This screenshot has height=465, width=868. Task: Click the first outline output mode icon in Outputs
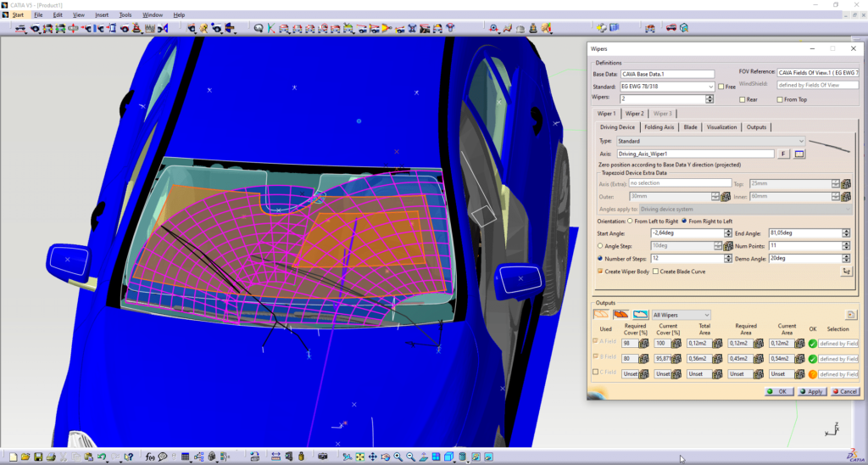click(x=601, y=314)
